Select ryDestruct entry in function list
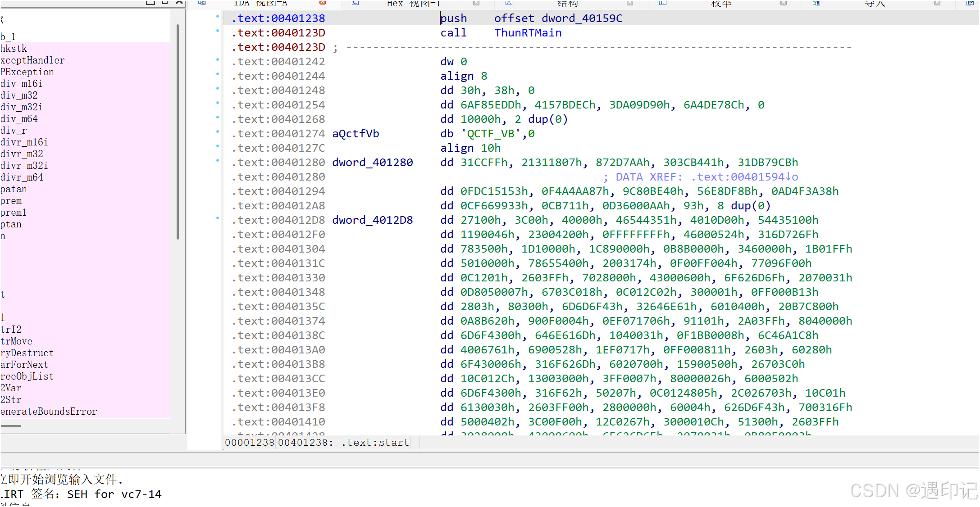The height and width of the screenshot is (507, 980). [x=27, y=353]
